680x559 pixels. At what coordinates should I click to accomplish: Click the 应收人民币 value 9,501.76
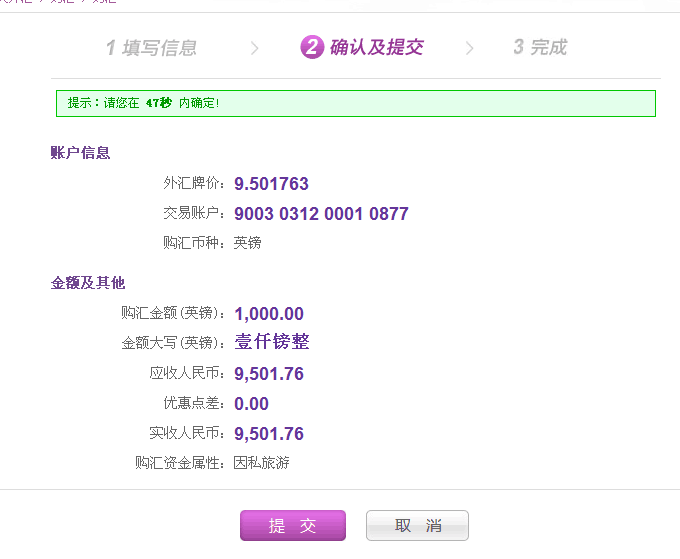click(x=269, y=374)
